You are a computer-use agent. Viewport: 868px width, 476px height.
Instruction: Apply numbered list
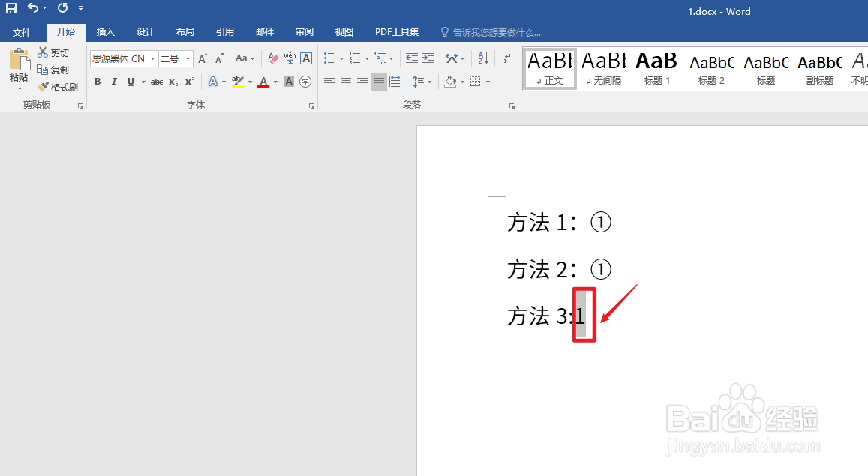coord(355,58)
